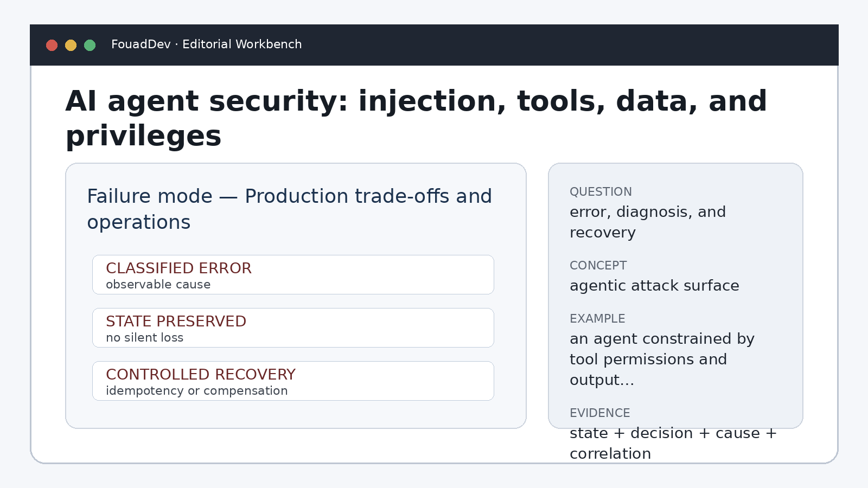Image resolution: width=868 pixels, height=488 pixels.
Task: Click the main AI agent security heading
Action: coord(416,118)
